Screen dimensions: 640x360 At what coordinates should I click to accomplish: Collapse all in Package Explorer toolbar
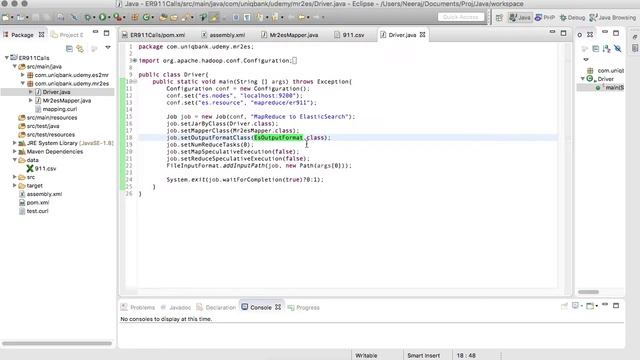pyautogui.click(x=69, y=49)
